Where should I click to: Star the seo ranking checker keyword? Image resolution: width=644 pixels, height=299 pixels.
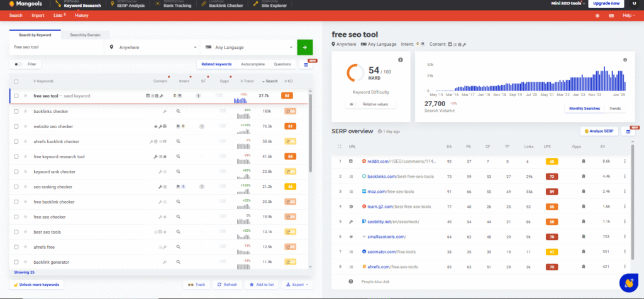pos(25,187)
